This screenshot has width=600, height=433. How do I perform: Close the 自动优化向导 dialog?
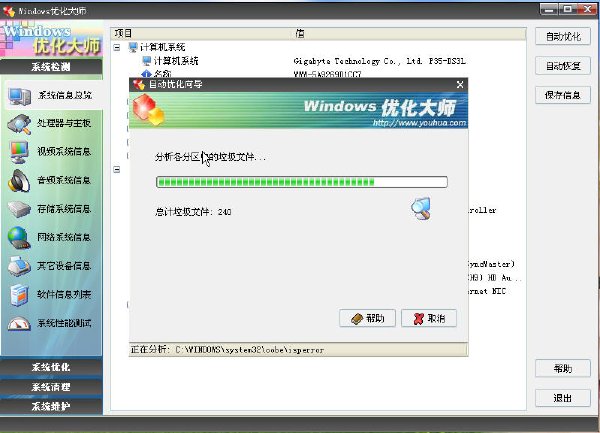coord(460,85)
